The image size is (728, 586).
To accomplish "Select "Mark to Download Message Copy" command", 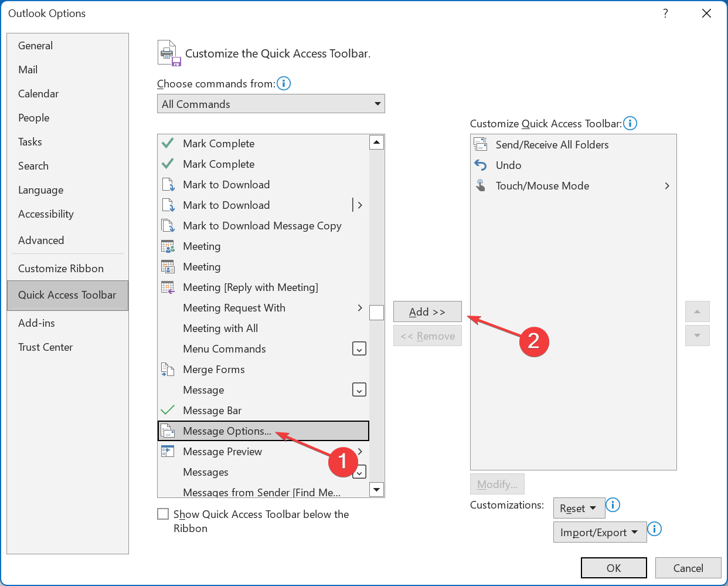I will pyautogui.click(x=263, y=225).
